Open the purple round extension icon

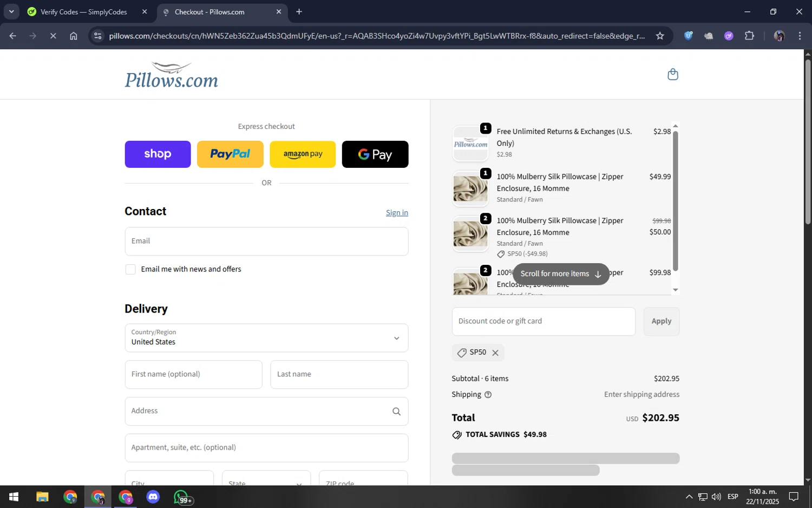point(729,36)
